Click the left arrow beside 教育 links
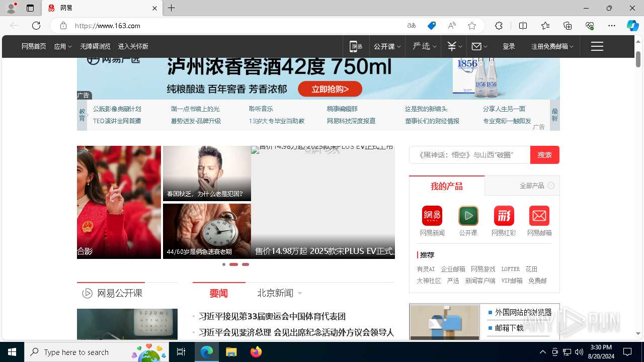This screenshot has width=644, height=362. tap(87, 115)
